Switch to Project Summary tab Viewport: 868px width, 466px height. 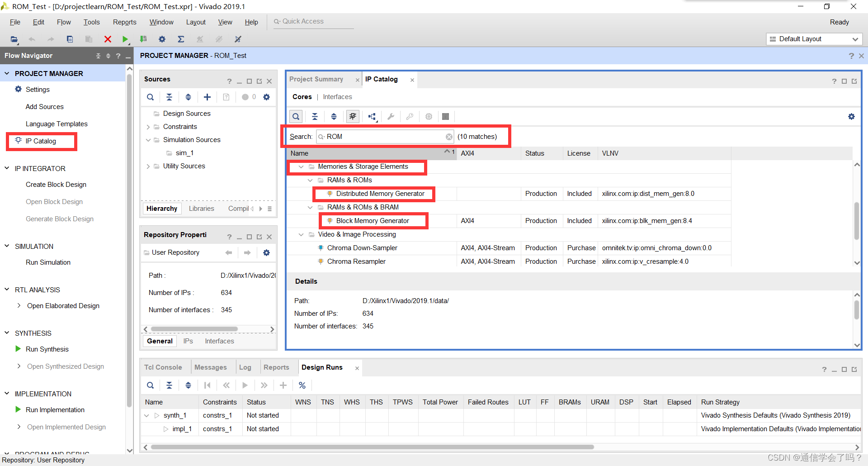316,79
